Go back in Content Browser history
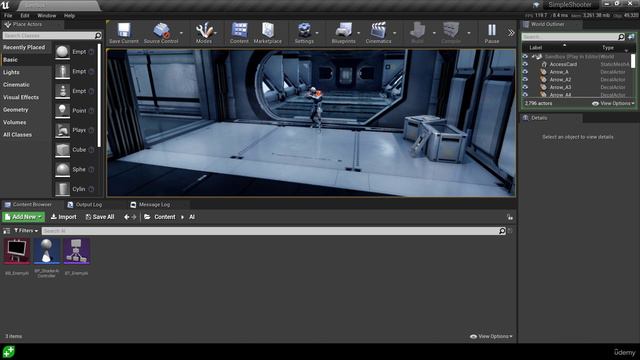Image resolution: width=640 pixels, height=360 pixels. [127, 217]
